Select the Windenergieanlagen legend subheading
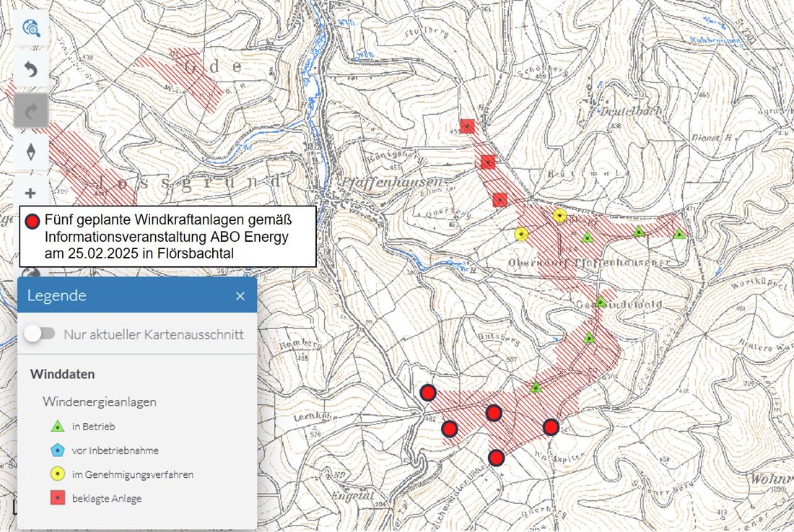This screenshot has width=794, height=532. coord(100,401)
